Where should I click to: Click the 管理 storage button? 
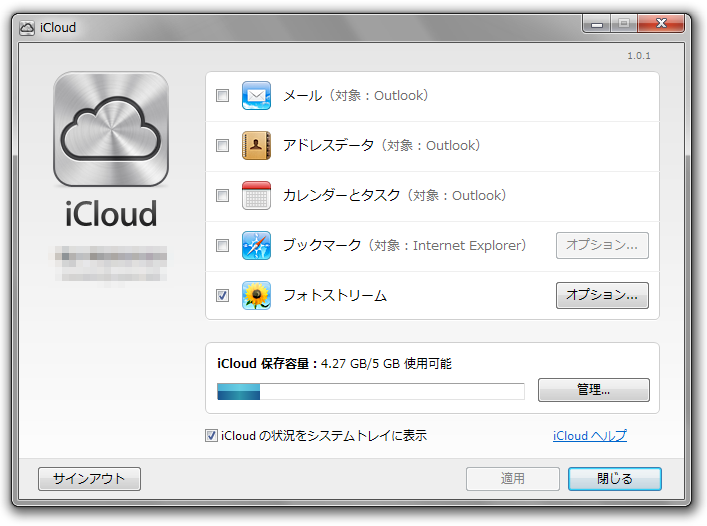593,390
